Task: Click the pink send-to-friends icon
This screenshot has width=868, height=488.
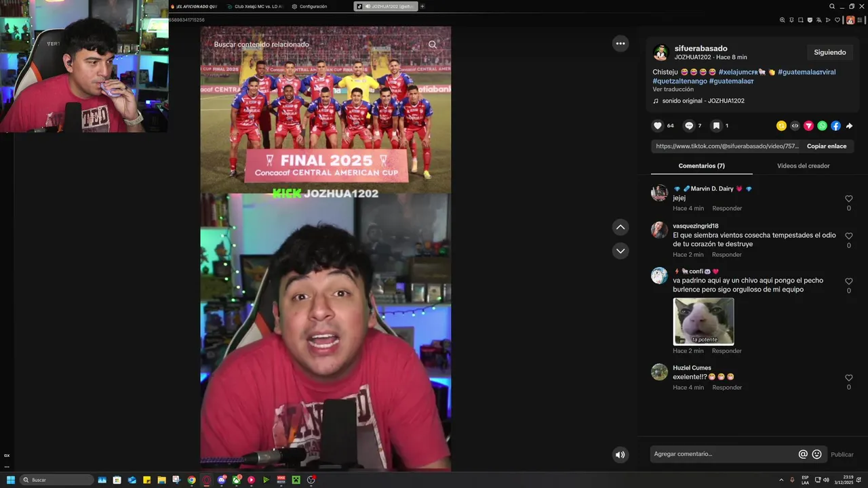Action: tap(808, 126)
